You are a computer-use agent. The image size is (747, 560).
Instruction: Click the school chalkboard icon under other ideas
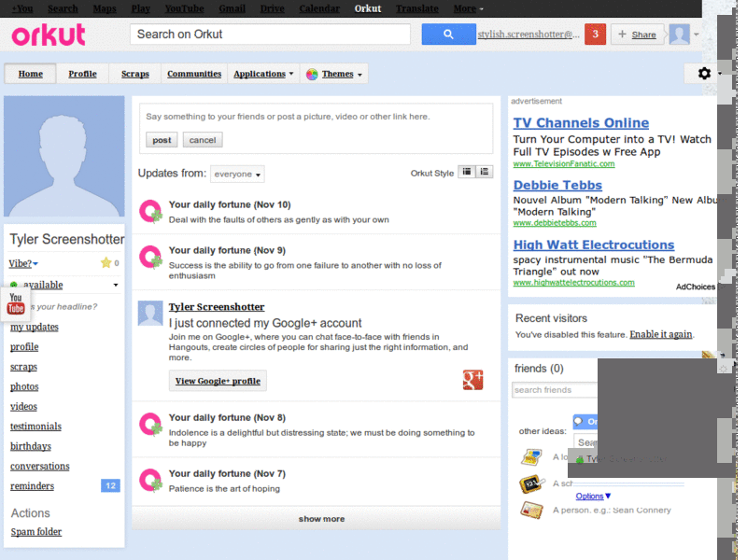531,484
